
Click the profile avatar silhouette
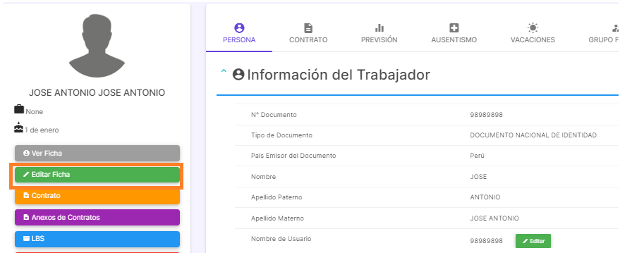pos(97,46)
